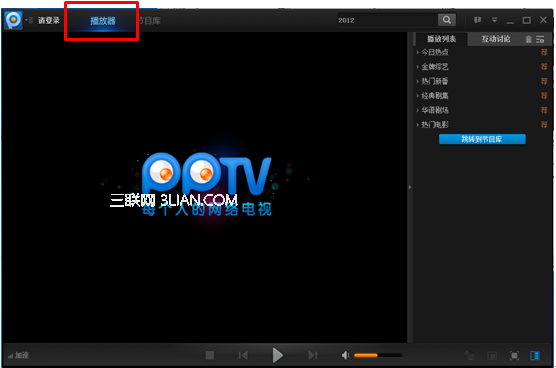Click the orange 荐 badge next to 华语剧场
The height and width of the screenshot is (368, 556).
click(x=544, y=110)
